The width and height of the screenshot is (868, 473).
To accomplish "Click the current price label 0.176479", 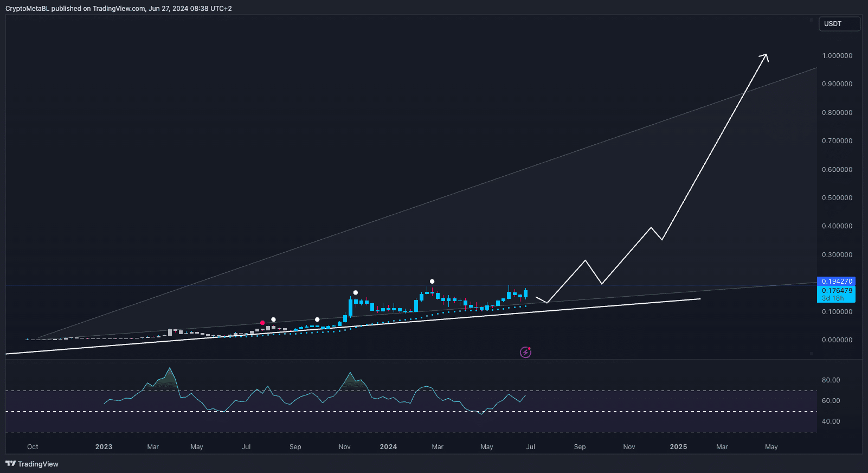I will click(x=836, y=291).
